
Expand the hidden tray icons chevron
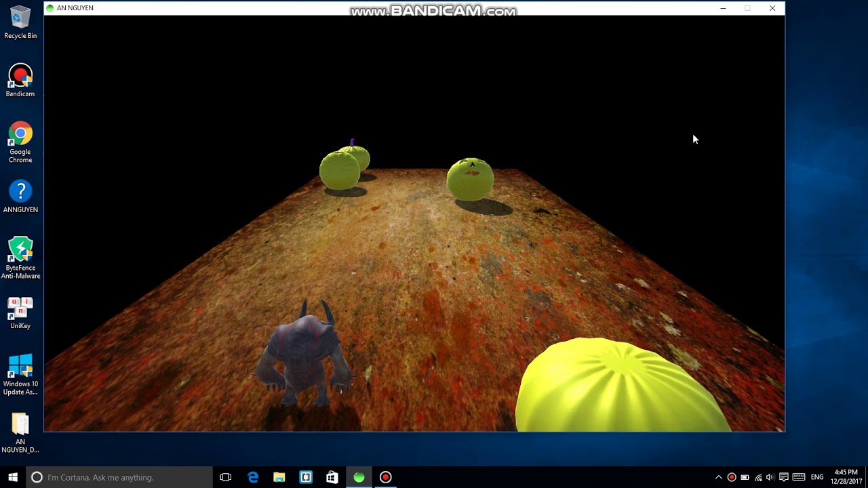[719, 477]
